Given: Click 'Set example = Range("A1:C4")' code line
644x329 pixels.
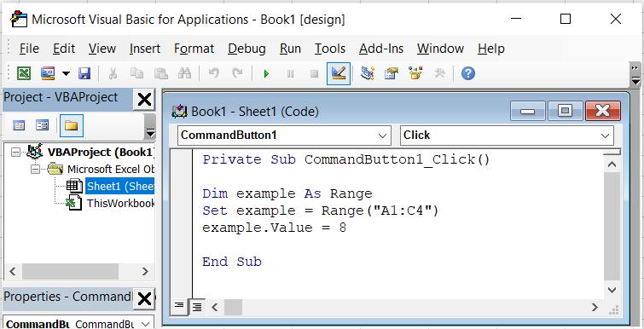Looking at the screenshot, I should (321, 211).
